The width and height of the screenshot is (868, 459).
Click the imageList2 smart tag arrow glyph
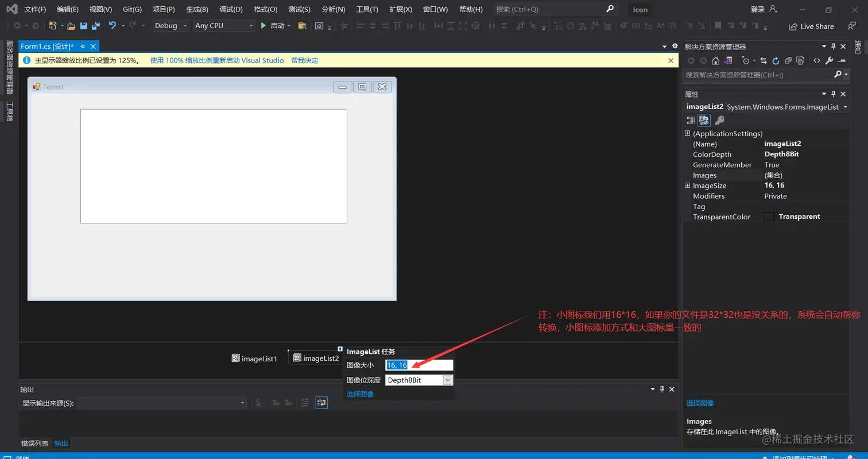pos(340,349)
